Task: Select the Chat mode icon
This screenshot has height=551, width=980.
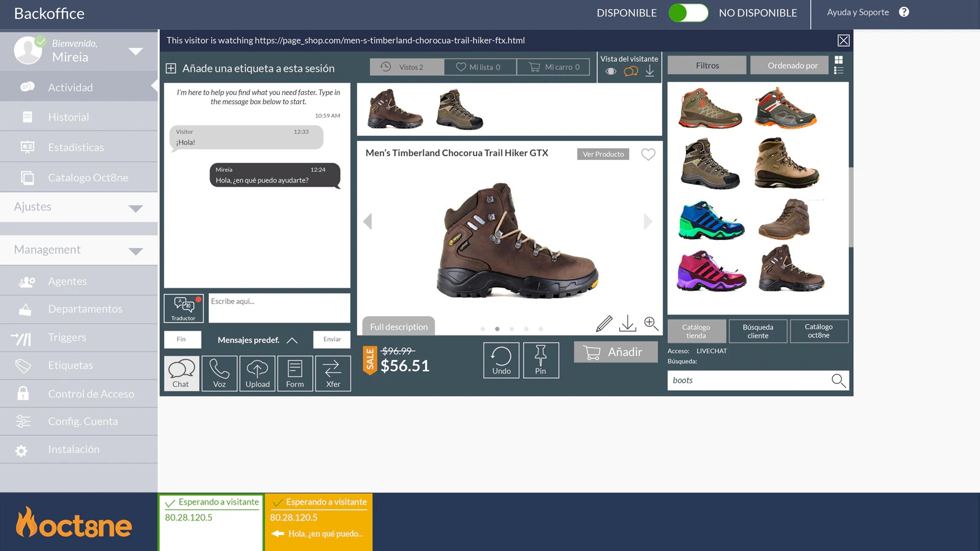Action: pyautogui.click(x=181, y=373)
